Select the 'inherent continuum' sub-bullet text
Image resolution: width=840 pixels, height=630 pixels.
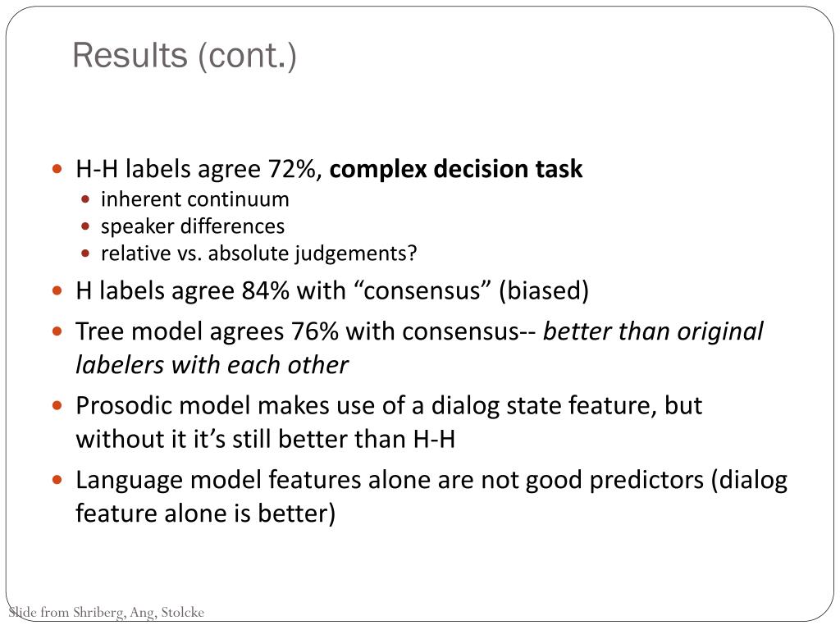[195, 199]
